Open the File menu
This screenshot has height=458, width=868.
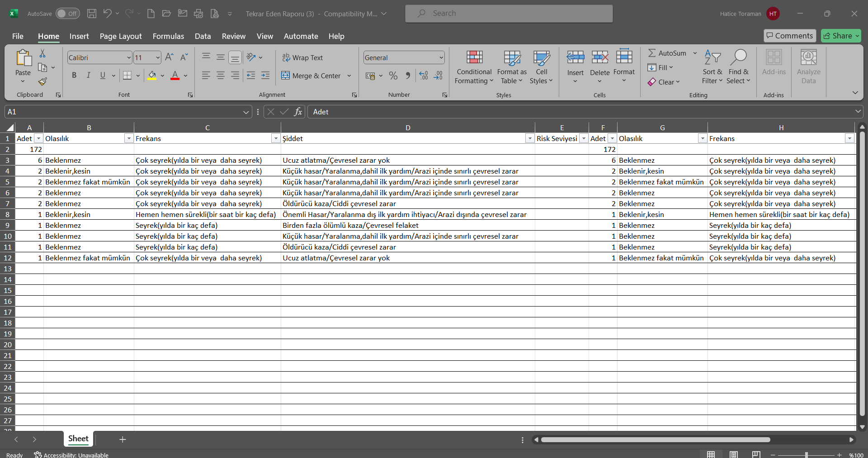[18, 36]
